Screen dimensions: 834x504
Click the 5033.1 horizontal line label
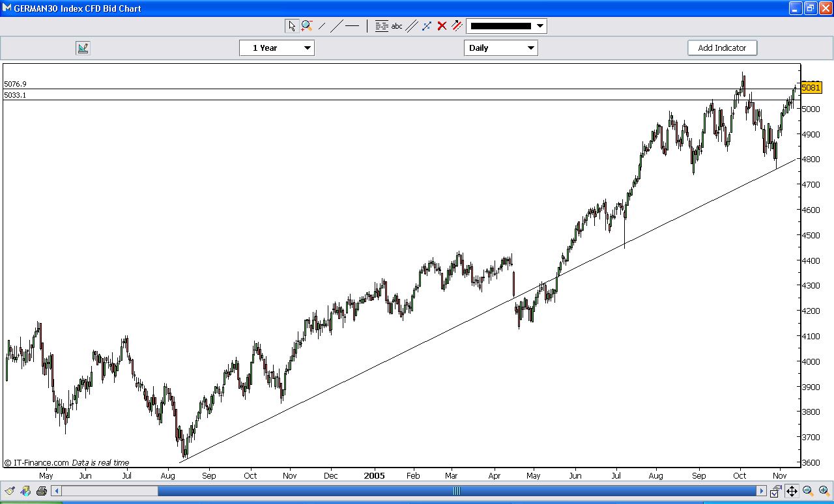[15, 95]
